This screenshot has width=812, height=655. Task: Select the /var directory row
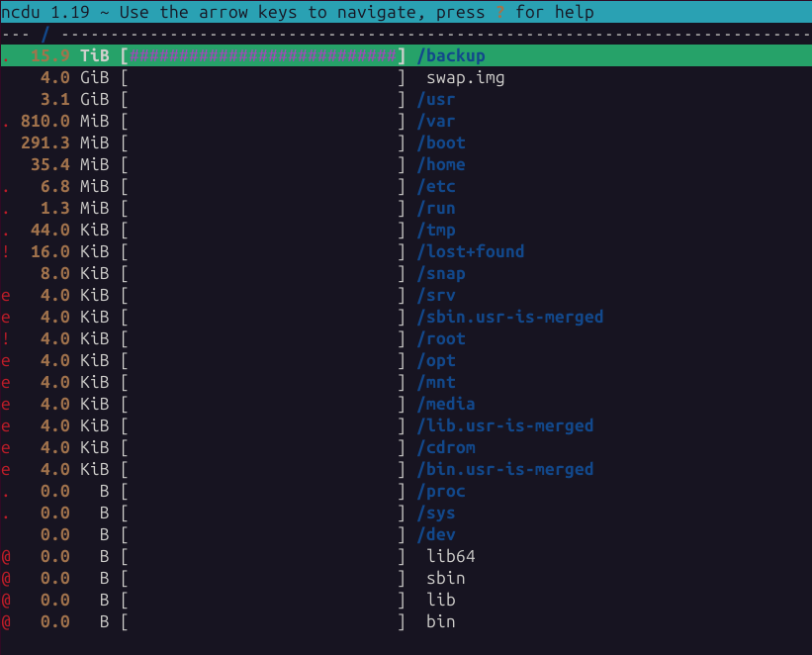point(436,122)
